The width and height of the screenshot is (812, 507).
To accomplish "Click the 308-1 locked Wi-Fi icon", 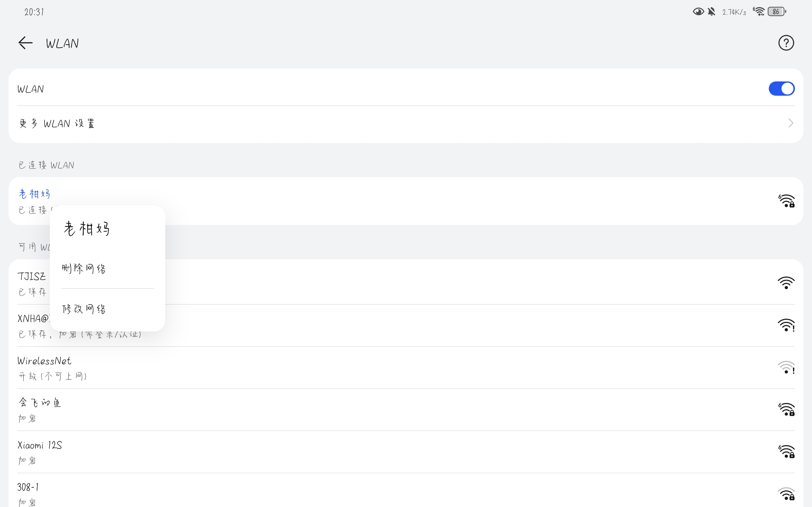I will coord(786,494).
